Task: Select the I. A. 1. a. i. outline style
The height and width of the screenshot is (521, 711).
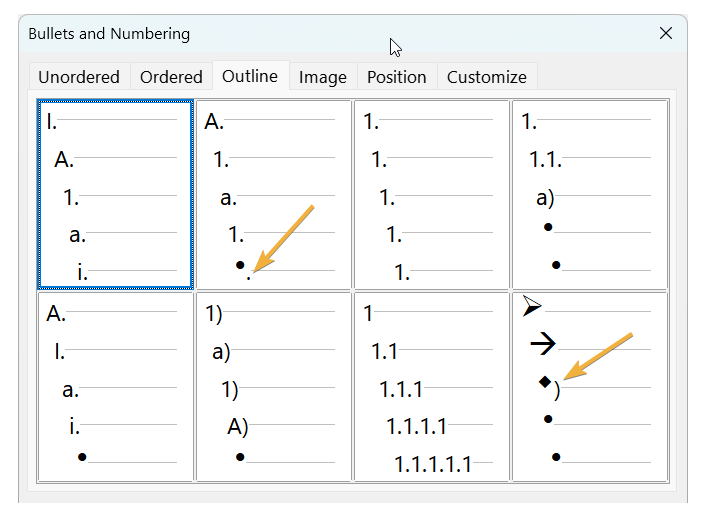Action: [x=115, y=195]
